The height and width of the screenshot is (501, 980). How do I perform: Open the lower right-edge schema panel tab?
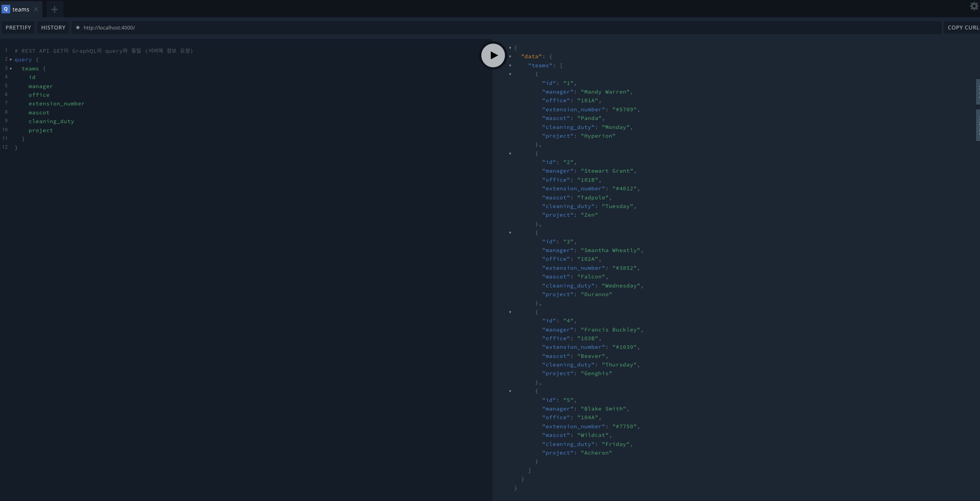(x=978, y=125)
